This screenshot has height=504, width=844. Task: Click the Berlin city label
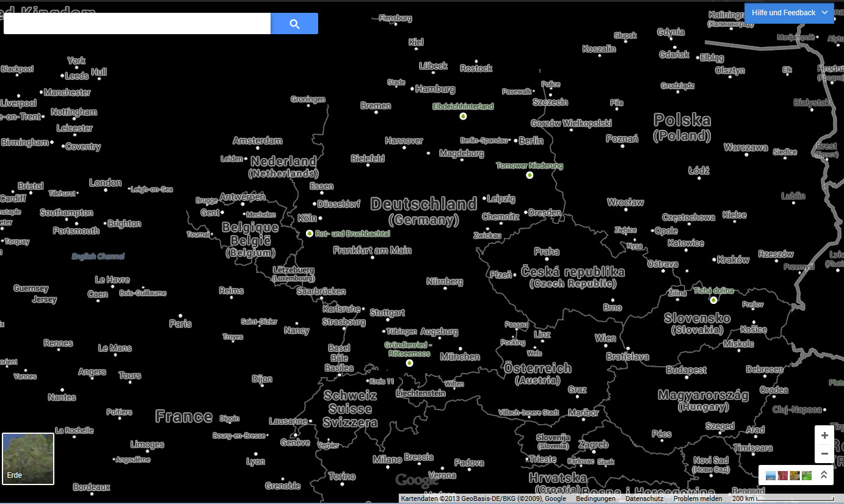pyautogui.click(x=531, y=141)
